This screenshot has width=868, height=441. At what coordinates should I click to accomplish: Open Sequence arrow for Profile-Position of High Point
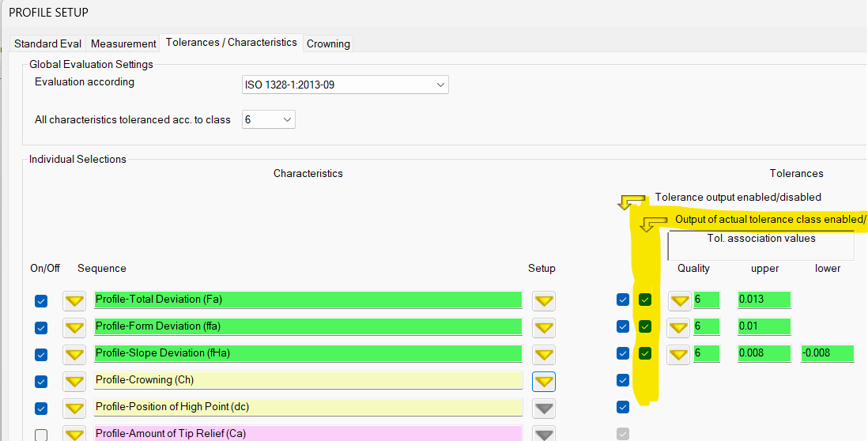(74, 409)
